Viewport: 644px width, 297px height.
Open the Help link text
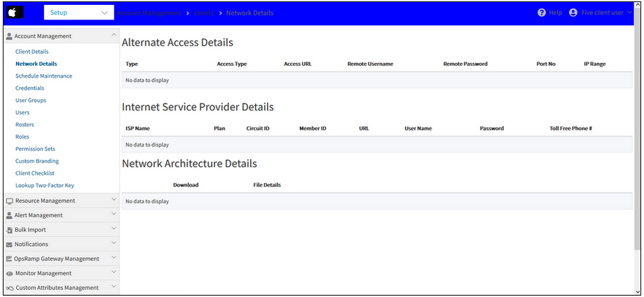click(x=555, y=13)
